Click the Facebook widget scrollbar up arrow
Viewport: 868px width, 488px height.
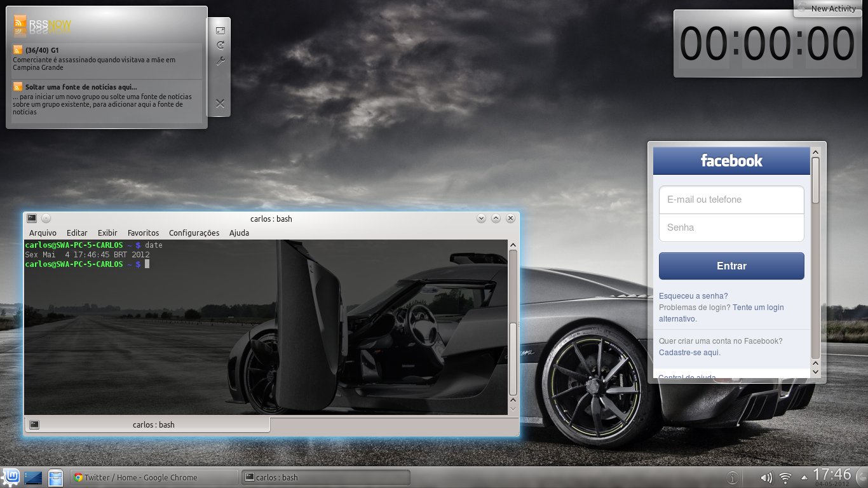point(816,152)
